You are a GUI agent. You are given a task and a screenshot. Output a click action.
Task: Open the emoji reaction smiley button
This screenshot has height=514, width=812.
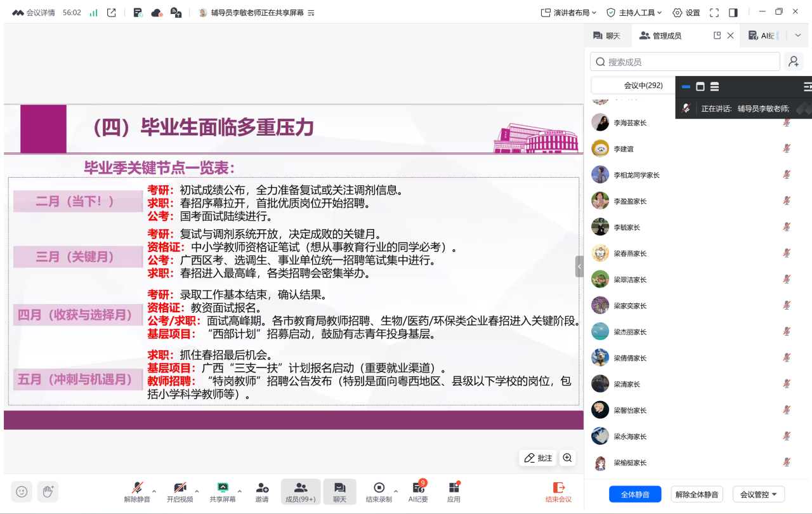pyautogui.click(x=22, y=491)
